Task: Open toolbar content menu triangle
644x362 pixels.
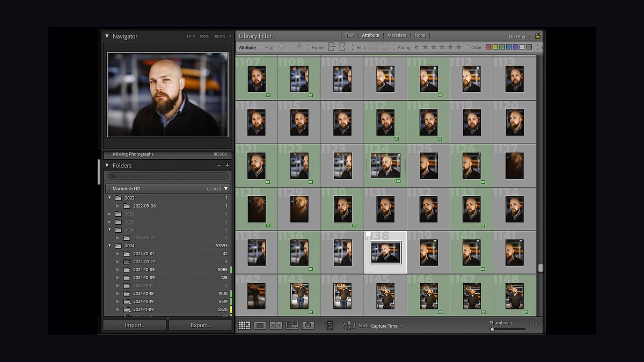Action: click(x=536, y=326)
